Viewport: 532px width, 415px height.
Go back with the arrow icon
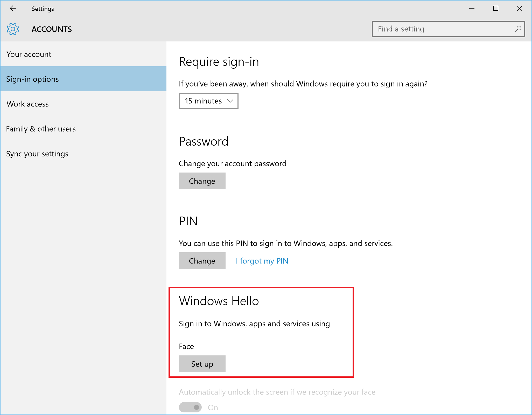[x=13, y=9]
